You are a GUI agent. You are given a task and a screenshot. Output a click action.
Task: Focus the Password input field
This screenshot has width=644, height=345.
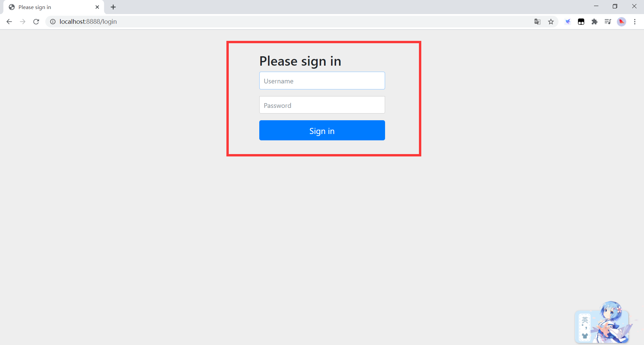pos(322,105)
